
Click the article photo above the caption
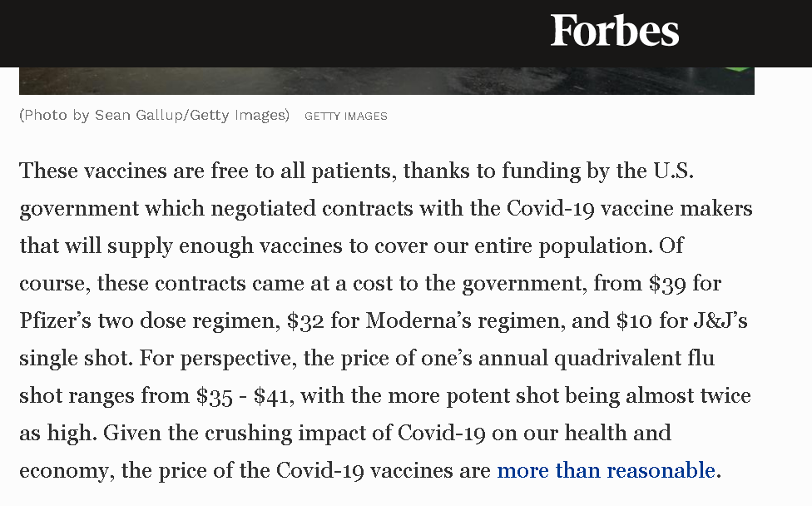point(386,81)
